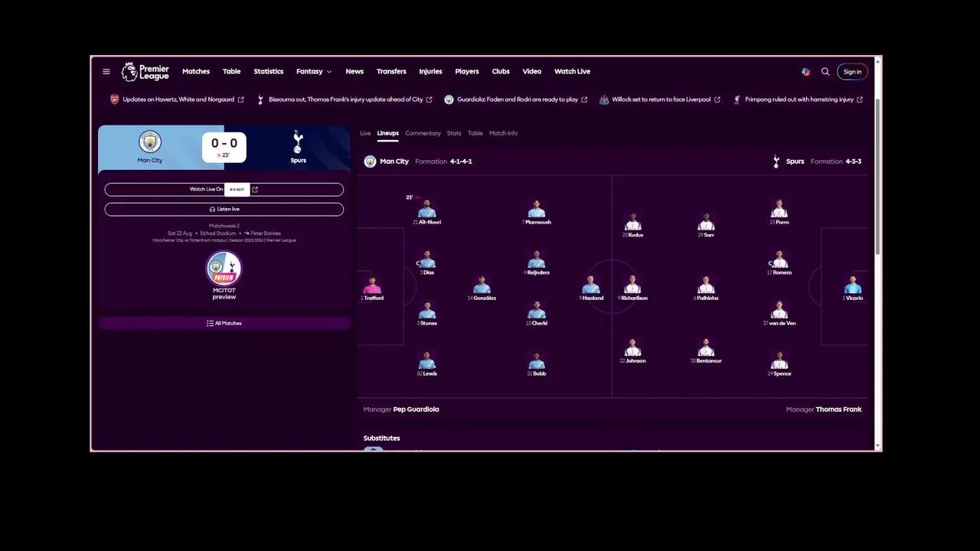Select Kudus's player icon

click(633, 223)
